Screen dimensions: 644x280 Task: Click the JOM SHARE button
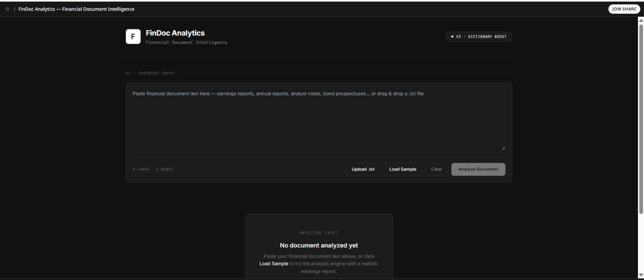click(x=624, y=9)
